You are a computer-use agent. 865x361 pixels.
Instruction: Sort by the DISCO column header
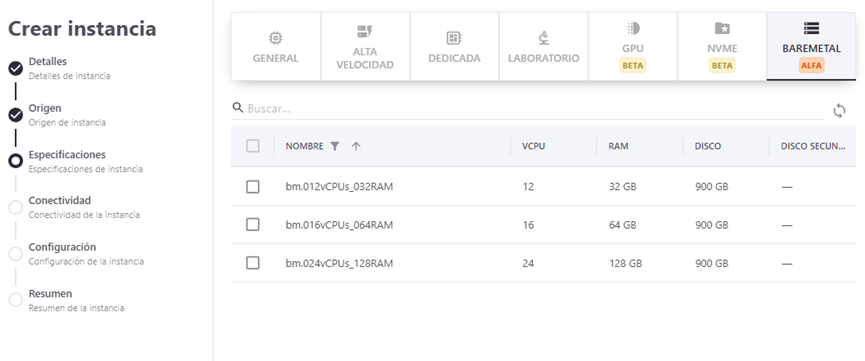(708, 146)
